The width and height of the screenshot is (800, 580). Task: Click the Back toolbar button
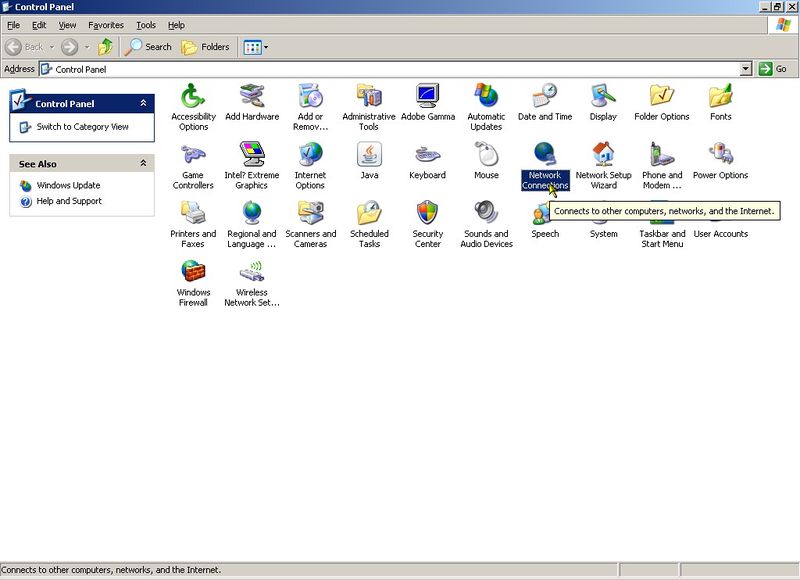(x=24, y=47)
